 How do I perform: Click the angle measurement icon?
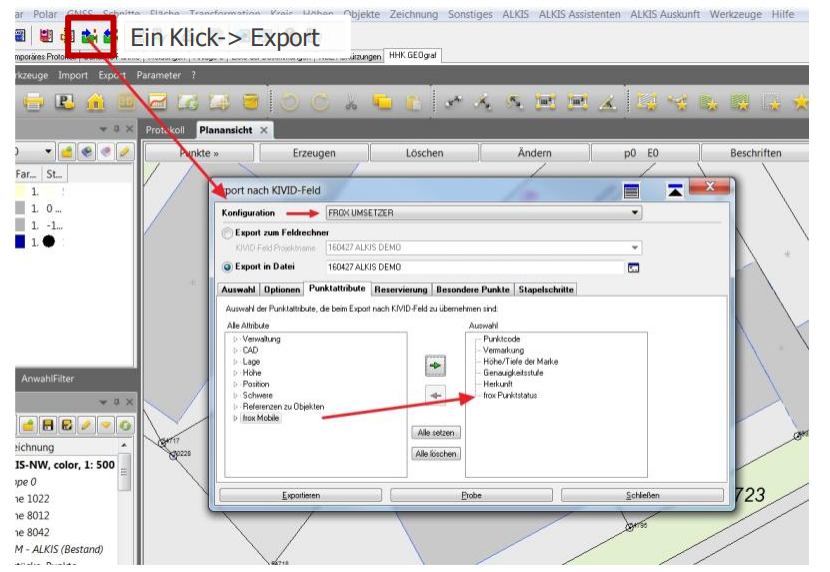[608, 101]
